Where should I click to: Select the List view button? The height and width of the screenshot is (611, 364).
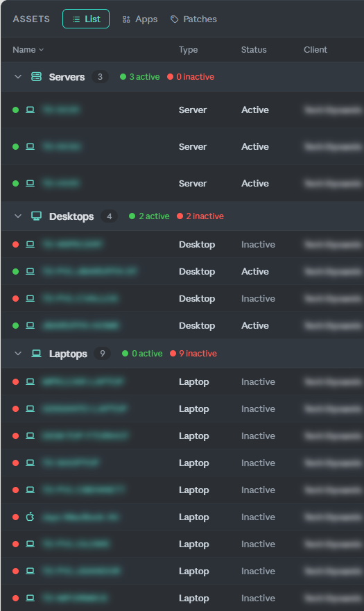86,19
